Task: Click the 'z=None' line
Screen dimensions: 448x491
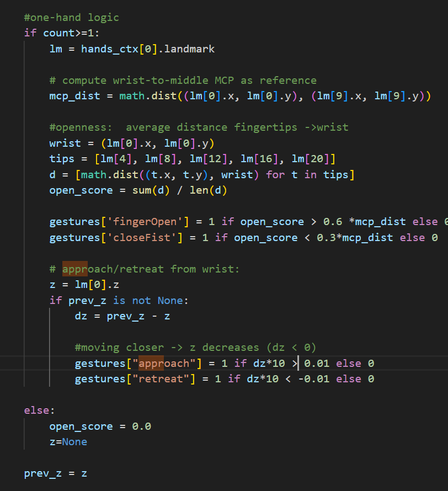Action: point(68,442)
